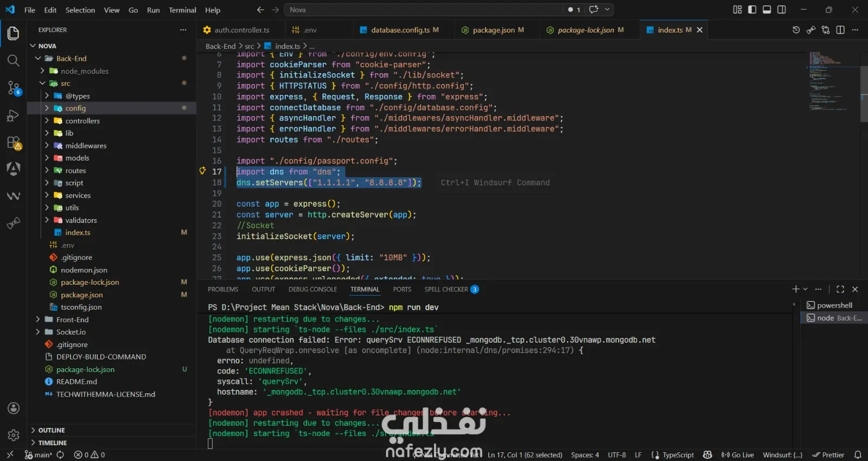Switch to the PROBLEMS panel tab
868x461 pixels.
click(223, 289)
